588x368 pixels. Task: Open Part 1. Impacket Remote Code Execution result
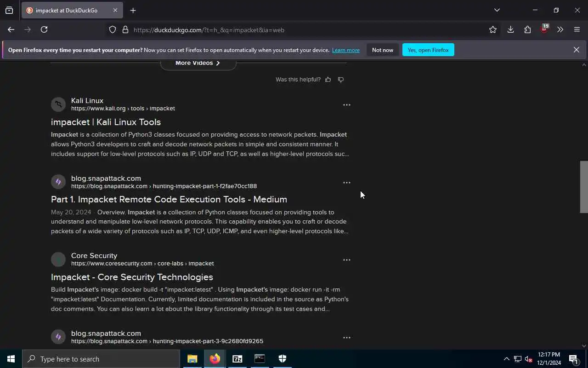(169, 199)
